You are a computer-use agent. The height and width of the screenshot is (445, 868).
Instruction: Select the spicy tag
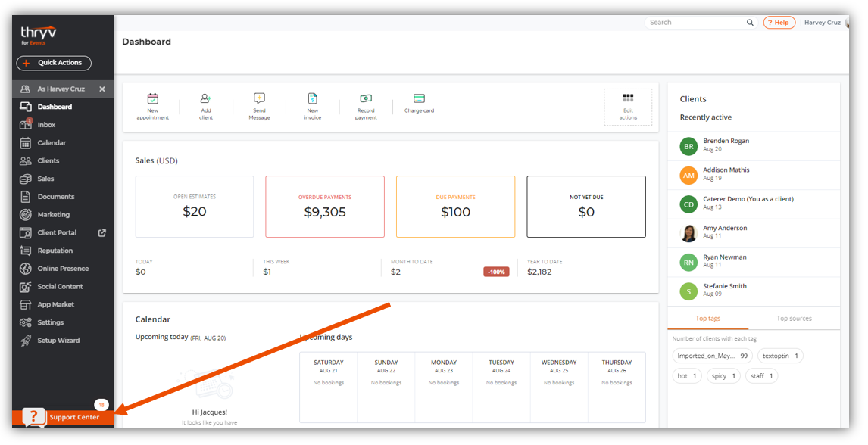pyautogui.click(x=723, y=376)
